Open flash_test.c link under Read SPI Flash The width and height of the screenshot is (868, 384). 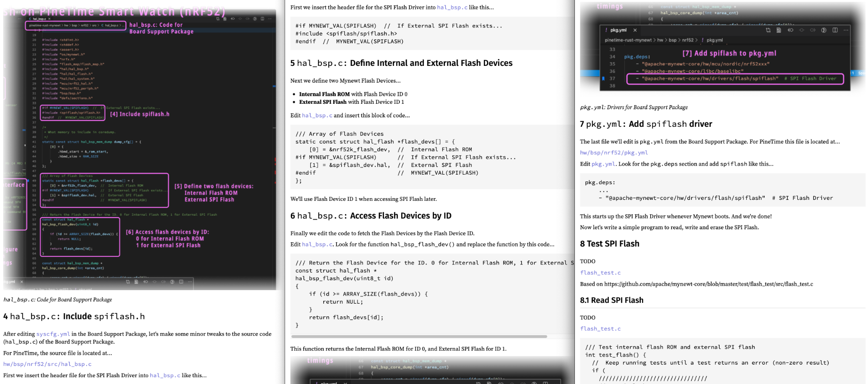tap(600, 329)
